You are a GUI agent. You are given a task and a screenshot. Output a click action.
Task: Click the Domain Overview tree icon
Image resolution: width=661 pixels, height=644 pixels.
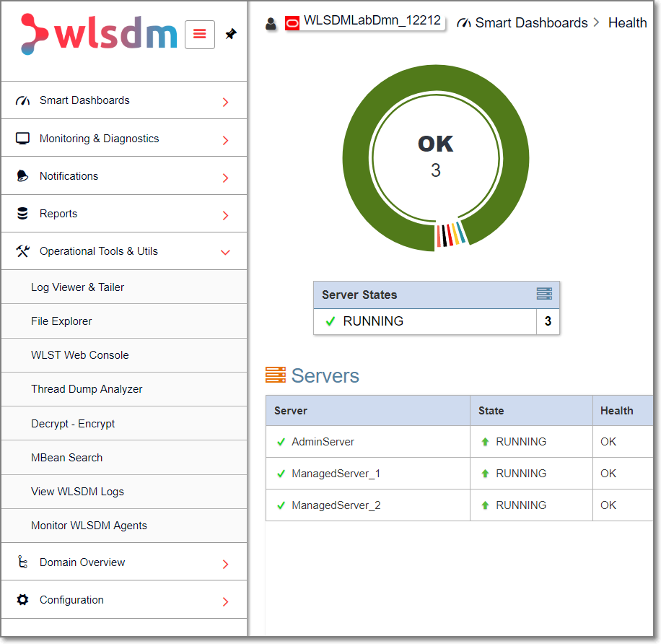(23, 562)
